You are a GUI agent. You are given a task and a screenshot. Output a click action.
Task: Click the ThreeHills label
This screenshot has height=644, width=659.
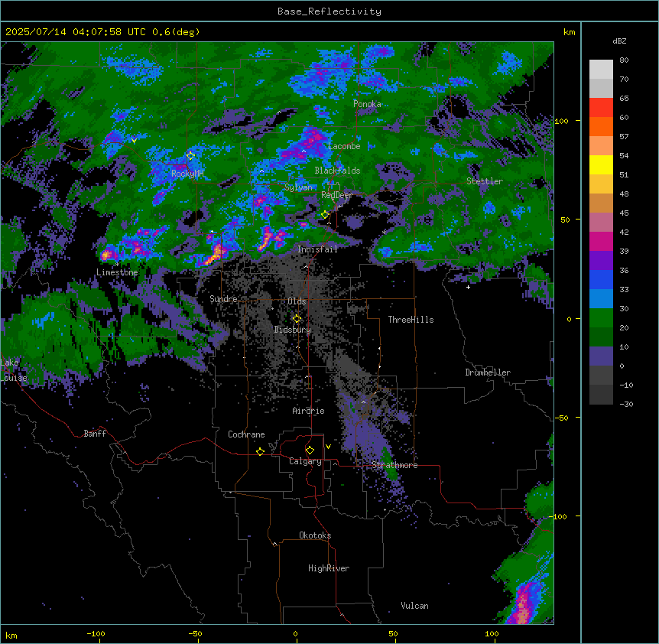tap(411, 320)
